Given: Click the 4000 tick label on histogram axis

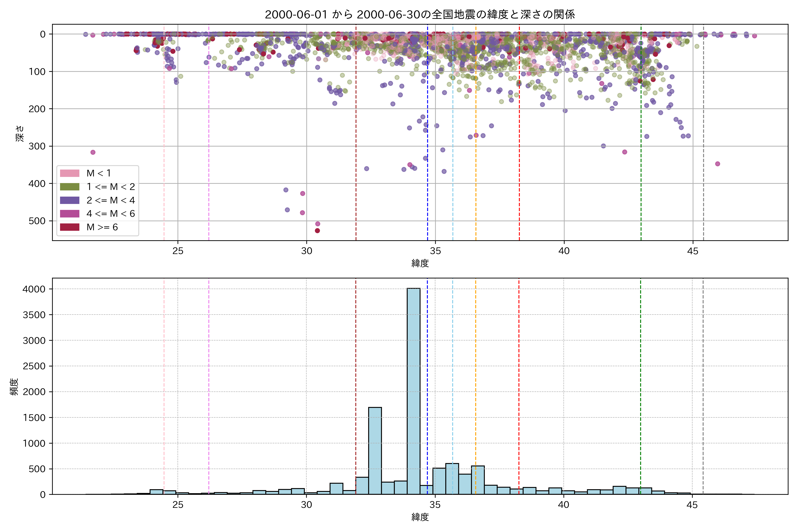Looking at the screenshot, I should point(34,289).
